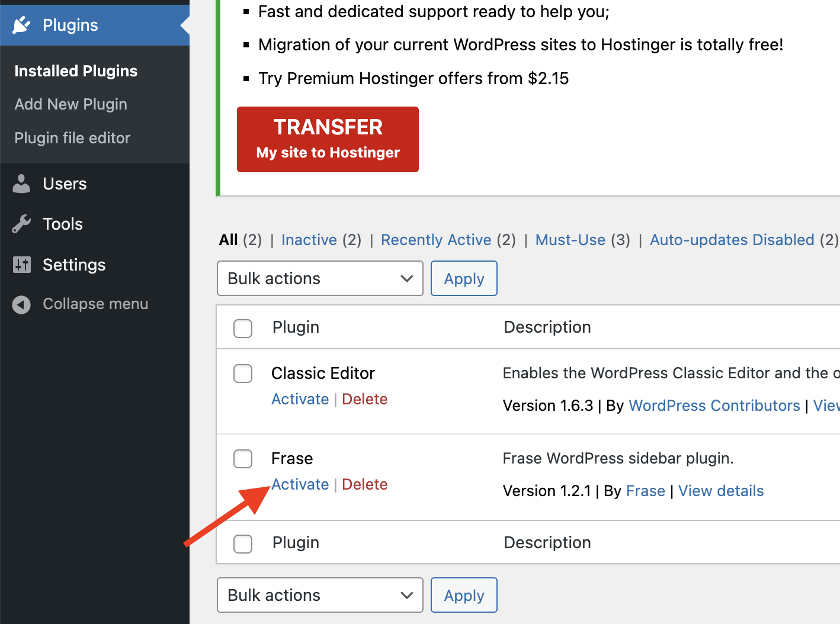Show Recently Active plugins
This screenshot has width=840, height=624.
point(436,240)
